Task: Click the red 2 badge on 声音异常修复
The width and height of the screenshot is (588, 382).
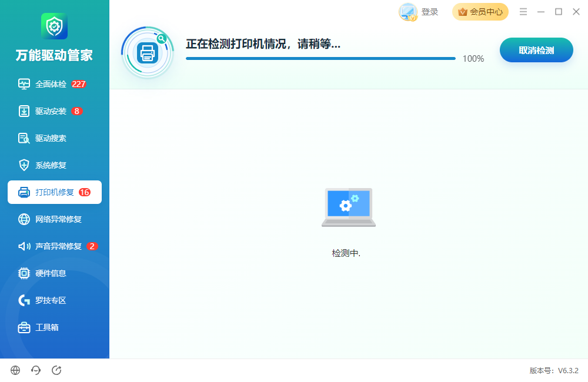Action: coord(92,246)
